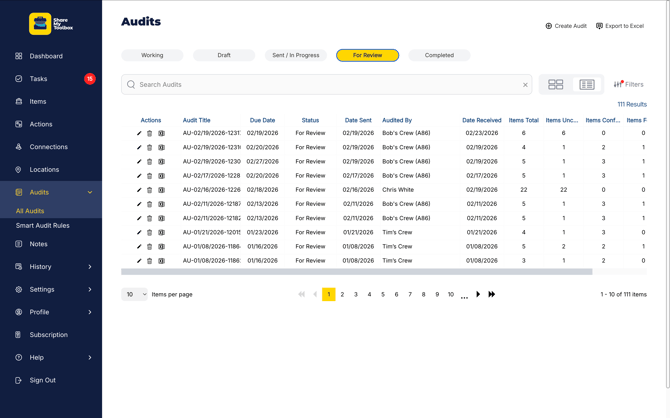670x418 pixels.
Task: Open the Dashboard sidebar item
Action: point(46,56)
